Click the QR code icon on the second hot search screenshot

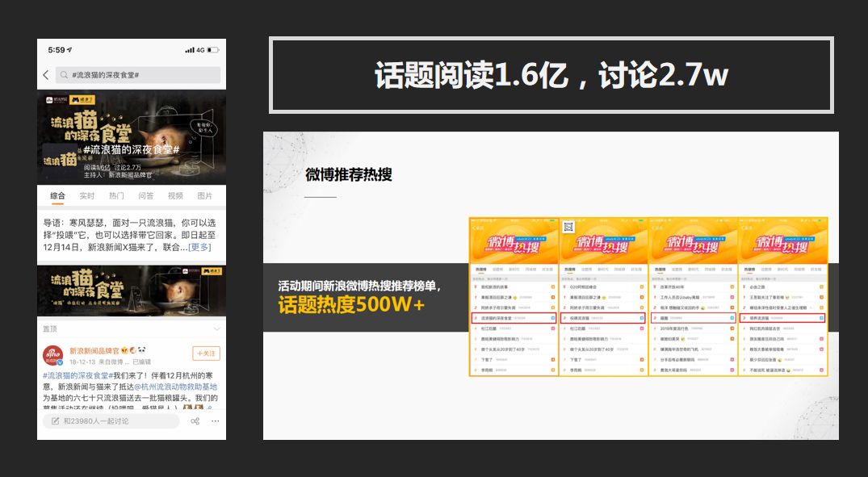[x=568, y=227]
